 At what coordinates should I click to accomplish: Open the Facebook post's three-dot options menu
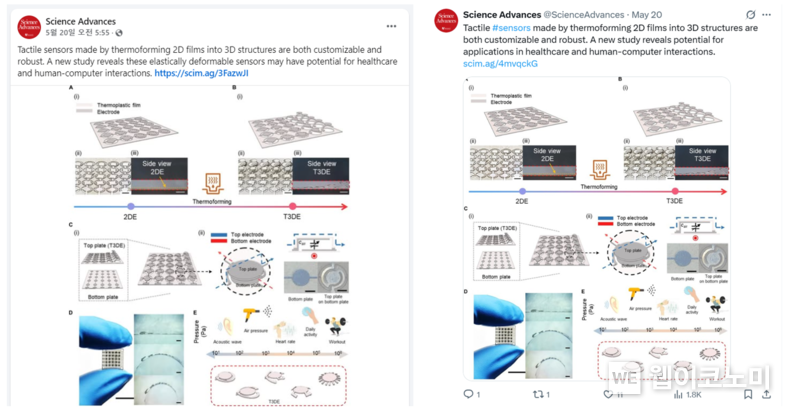pos(391,27)
